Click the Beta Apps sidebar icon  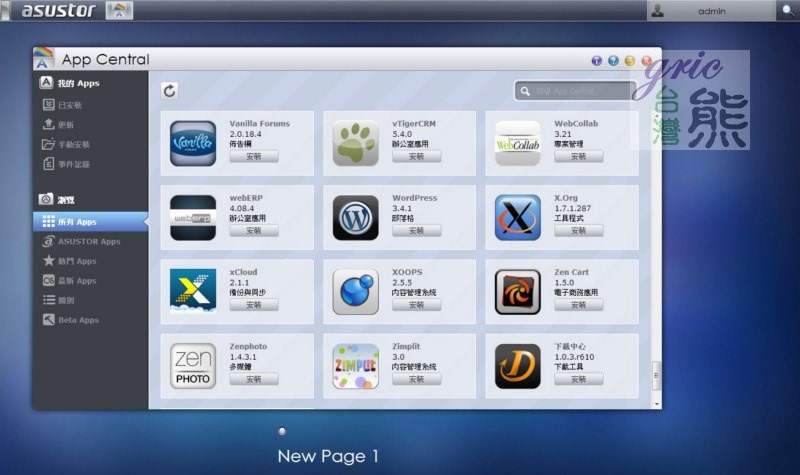point(48,320)
